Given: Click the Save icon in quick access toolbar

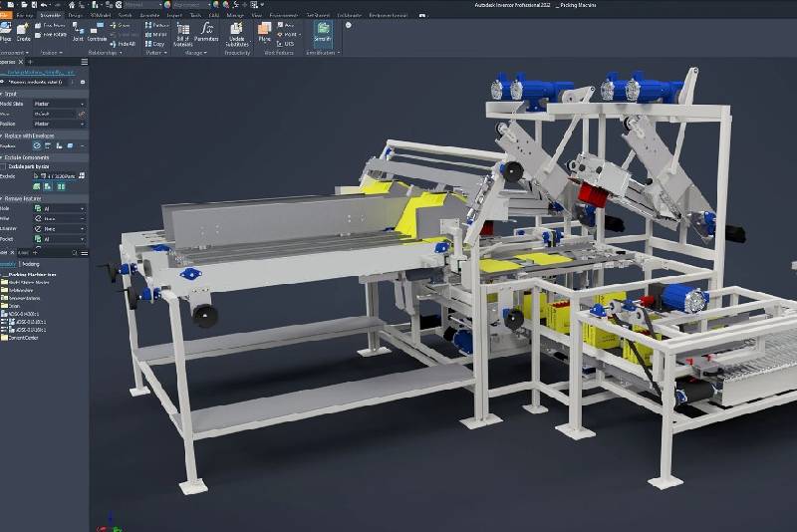Looking at the screenshot, I should pos(34,5).
